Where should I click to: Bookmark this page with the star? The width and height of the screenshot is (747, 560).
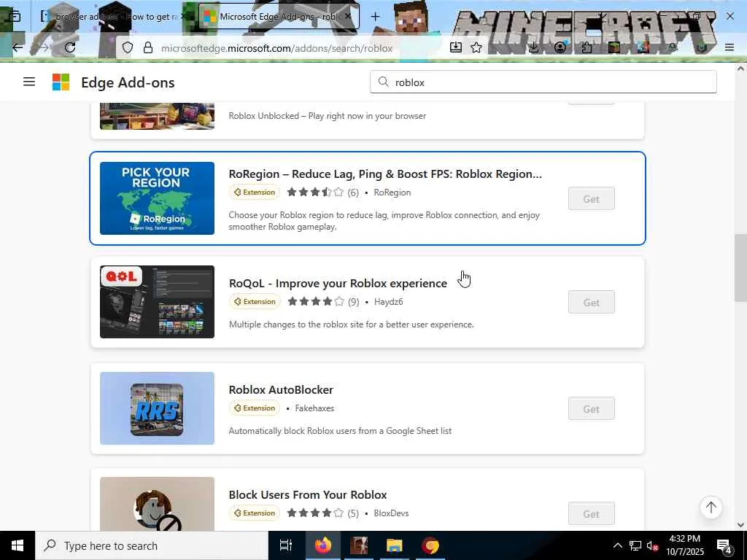476,47
